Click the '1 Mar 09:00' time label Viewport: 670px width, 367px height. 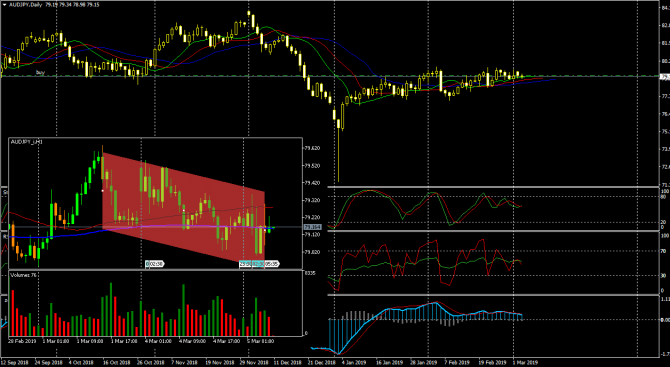tap(90, 341)
